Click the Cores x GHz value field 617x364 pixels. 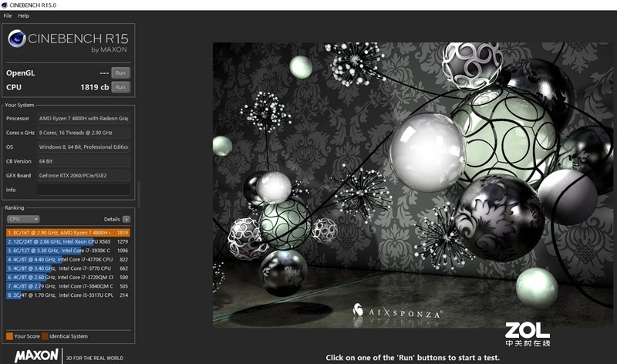pos(83,133)
